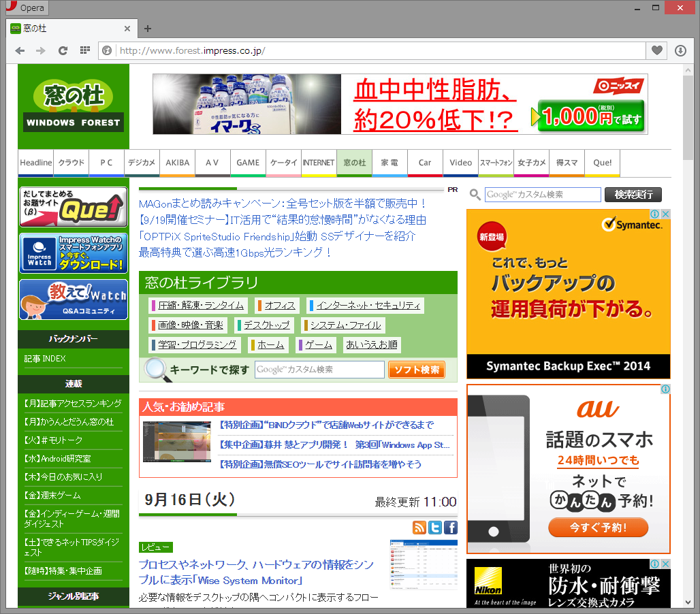Open a new browser tab with the plus button
This screenshot has width=700, height=614.
(x=148, y=29)
